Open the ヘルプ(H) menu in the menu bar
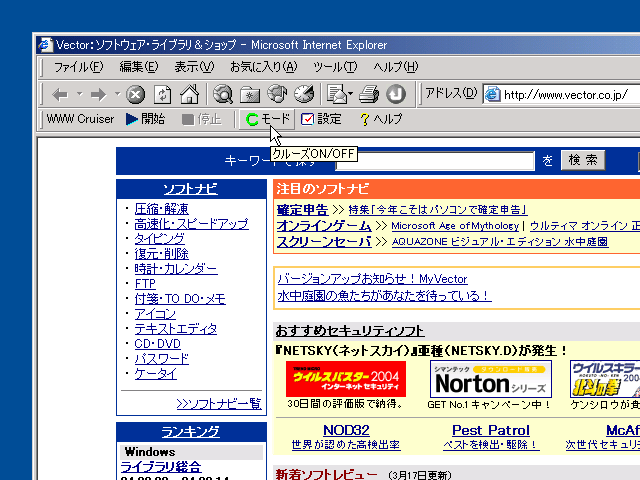This screenshot has width=640, height=480. 396,67
